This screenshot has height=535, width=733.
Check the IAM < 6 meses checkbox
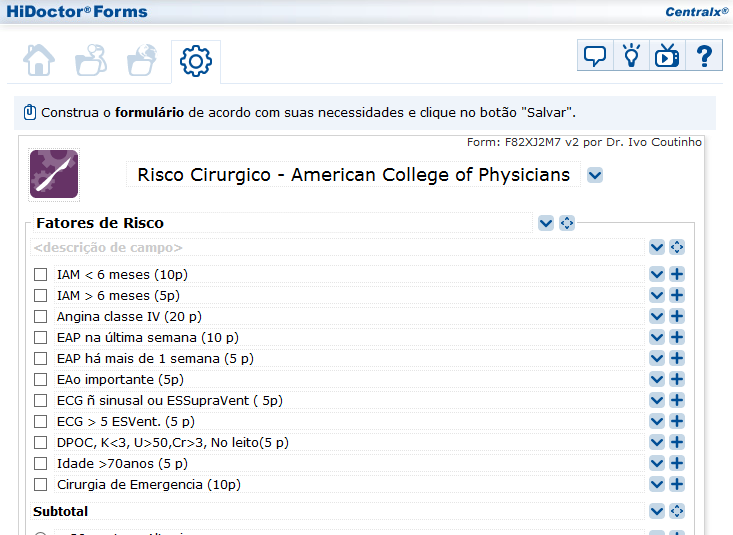point(41,274)
